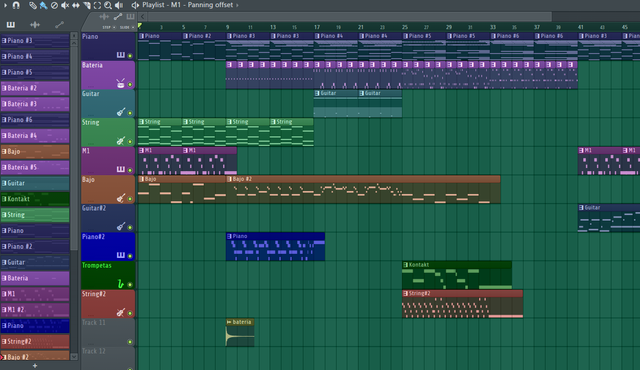Image resolution: width=640 pixels, height=370 pixels.
Task: Mute the Piano#2 track LED
Action: click(x=130, y=256)
